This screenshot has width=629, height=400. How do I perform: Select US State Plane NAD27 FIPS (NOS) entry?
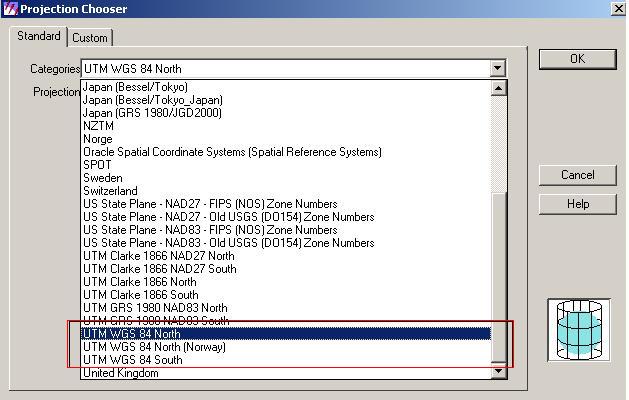(286, 204)
